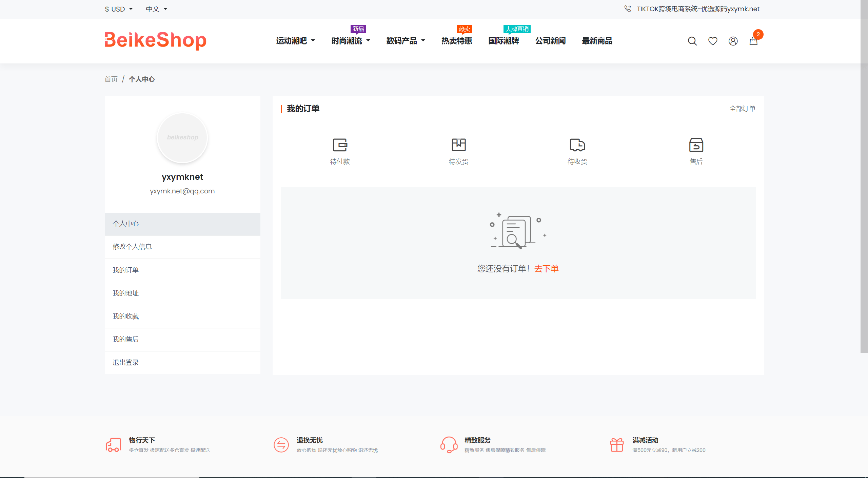Click the 待付款 label
This screenshot has height=478, width=868.
point(340,162)
